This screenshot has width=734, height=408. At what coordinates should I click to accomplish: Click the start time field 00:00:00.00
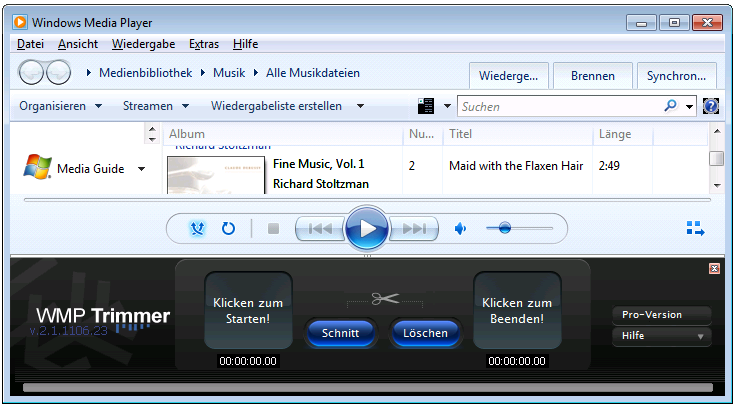click(x=248, y=361)
